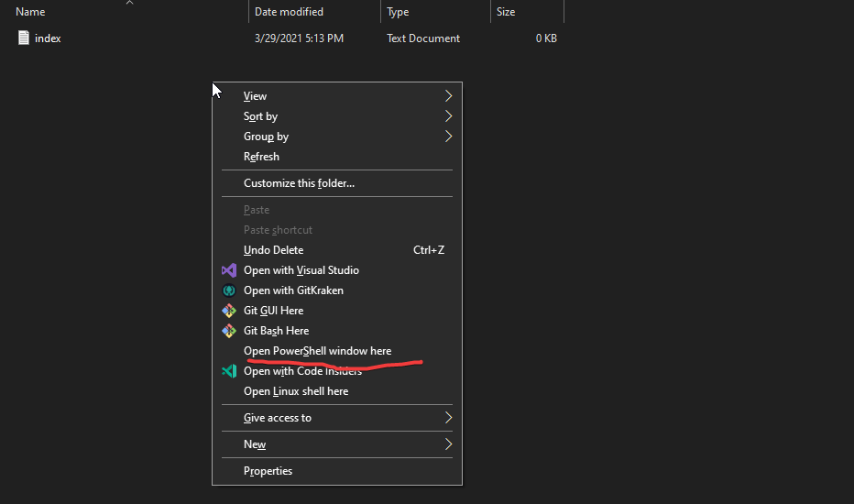
Task: Sort files by the Name column header
Action: 30,12
